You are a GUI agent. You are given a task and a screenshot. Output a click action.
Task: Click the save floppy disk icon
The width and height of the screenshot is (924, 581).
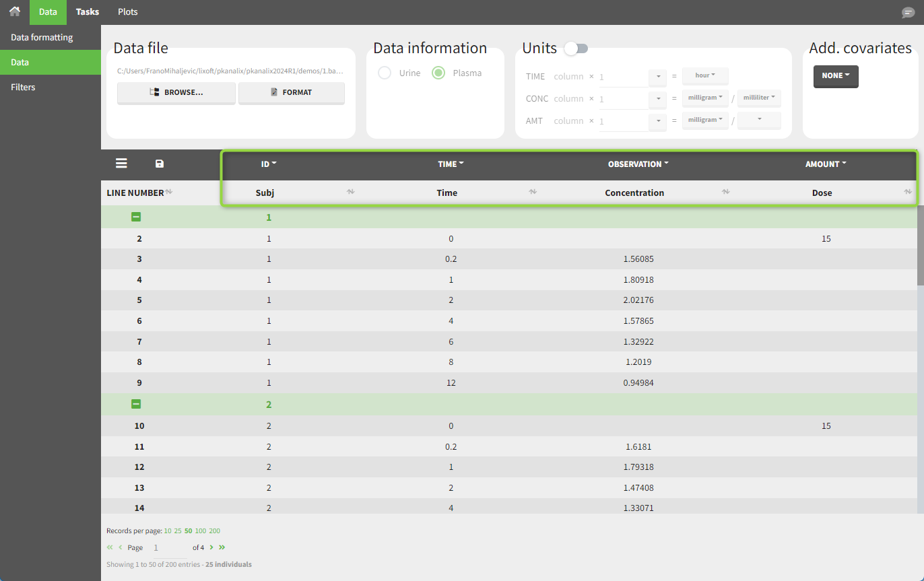click(160, 164)
